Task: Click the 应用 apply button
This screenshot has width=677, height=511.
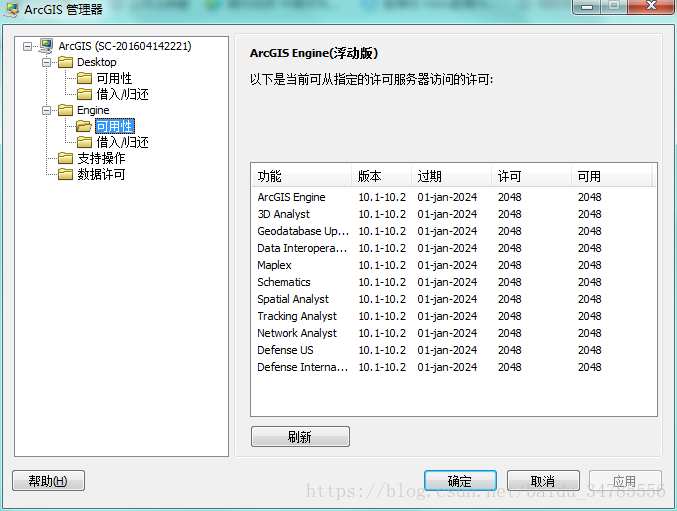Action: tap(625, 481)
